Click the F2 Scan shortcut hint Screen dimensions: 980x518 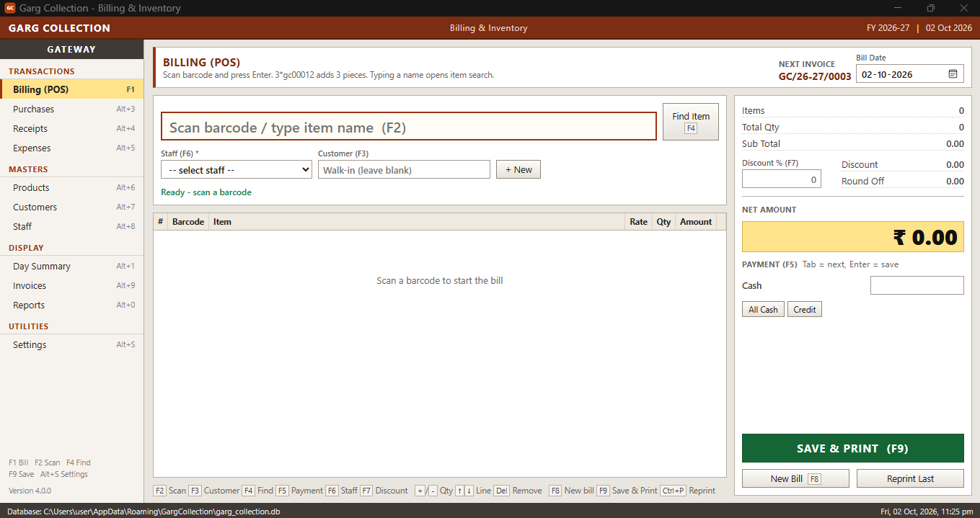coord(169,491)
